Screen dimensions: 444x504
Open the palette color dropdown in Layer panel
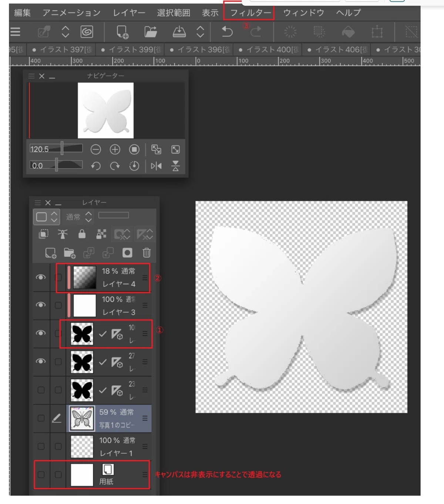pos(46,217)
